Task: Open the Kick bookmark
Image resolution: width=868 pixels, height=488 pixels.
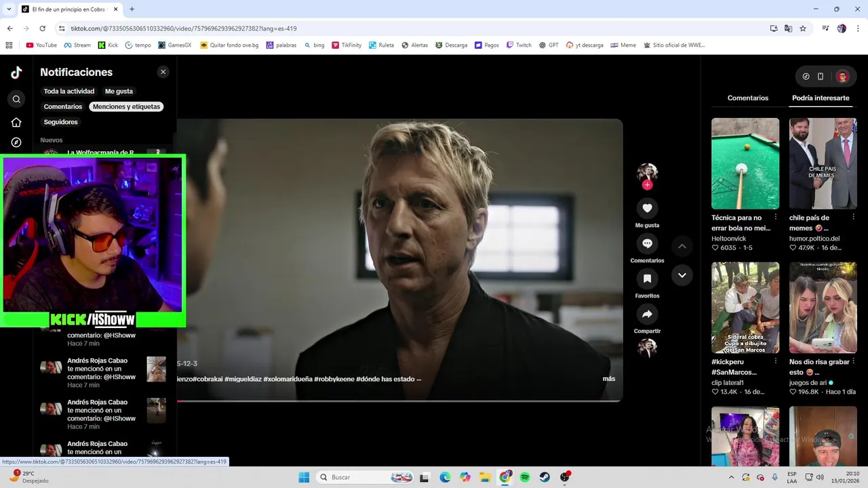Action: [108, 45]
